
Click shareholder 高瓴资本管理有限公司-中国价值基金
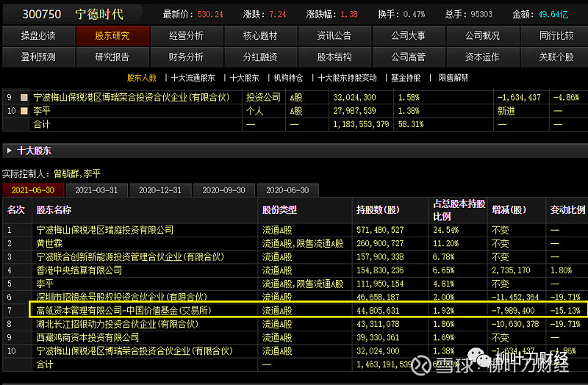(123, 310)
